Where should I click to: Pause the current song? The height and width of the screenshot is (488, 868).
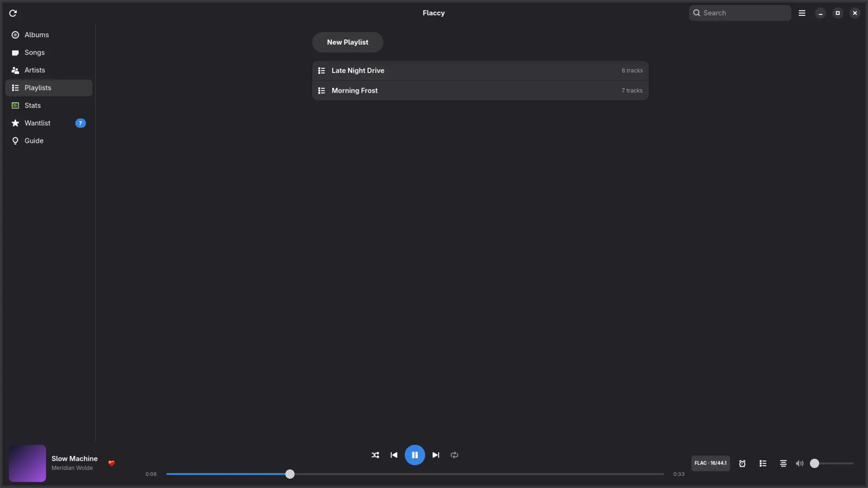[x=415, y=455]
